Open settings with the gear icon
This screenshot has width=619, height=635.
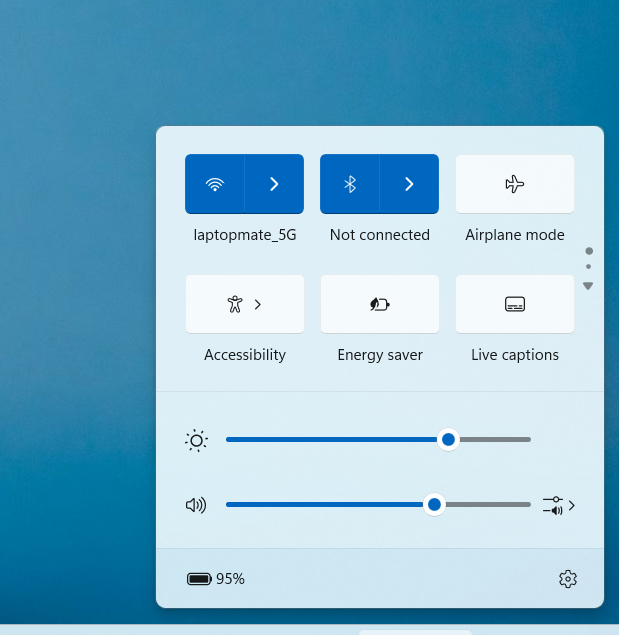(x=568, y=579)
